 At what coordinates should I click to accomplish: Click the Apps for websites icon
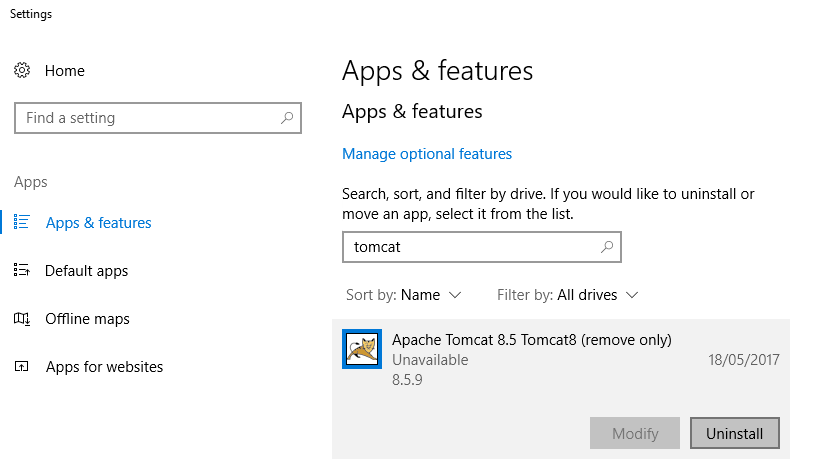point(22,366)
